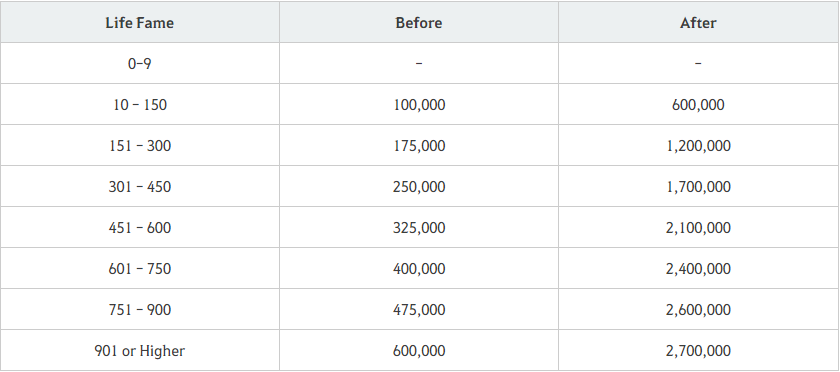Image resolution: width=840 pixels, height=372 pixels.
Task: Click the 1,200,000 value cell
Action: tap(699, 145)
